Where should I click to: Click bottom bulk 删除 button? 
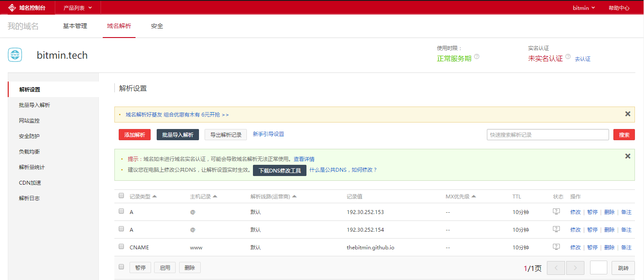(190, 267)
